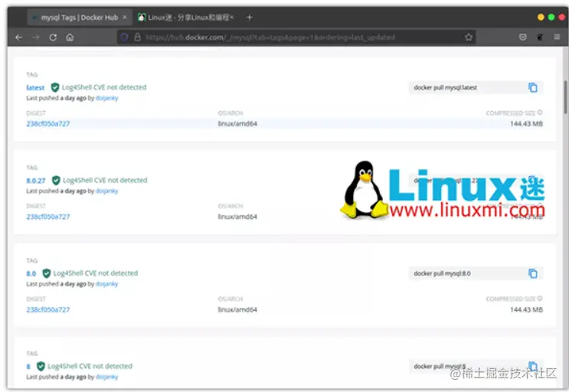Image resolution: width=569 pixels, height=392 pixels.
Task: Open the browser home page icon
Action: 70,38
